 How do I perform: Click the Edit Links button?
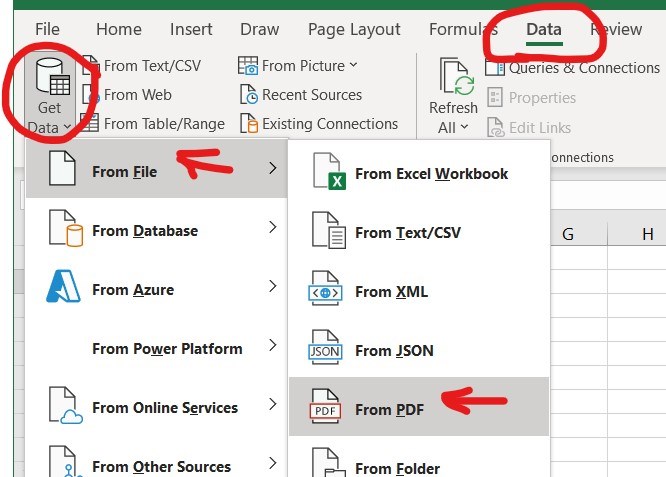[x=530, y=127]
